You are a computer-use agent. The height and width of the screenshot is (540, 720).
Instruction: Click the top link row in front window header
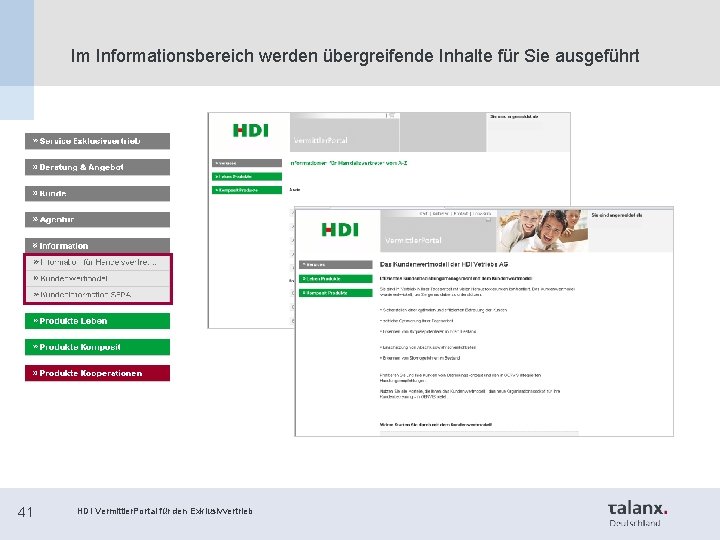pos(455,214)
